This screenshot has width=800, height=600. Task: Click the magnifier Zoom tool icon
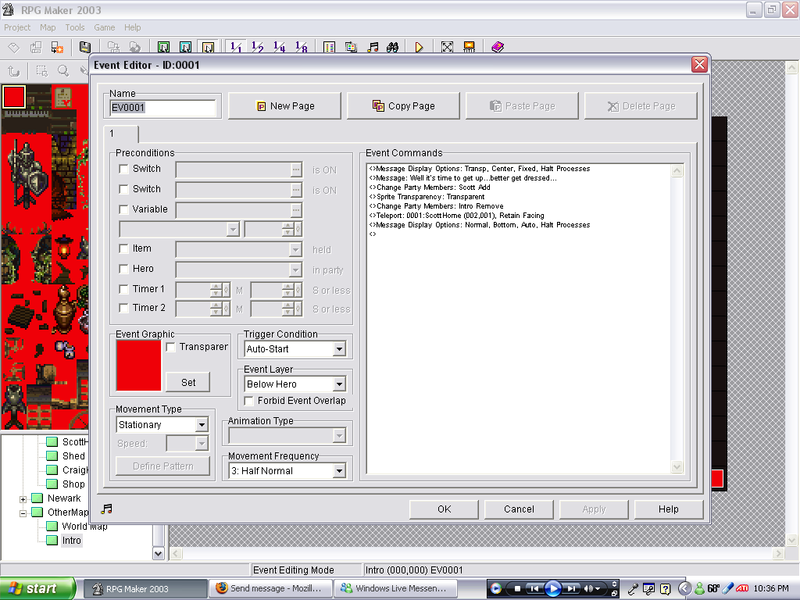[63, 71]
